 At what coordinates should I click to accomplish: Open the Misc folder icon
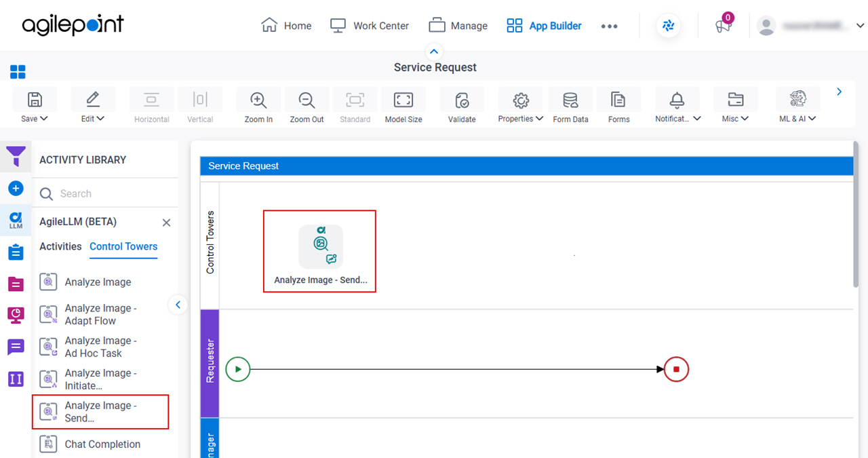pos(735,100)
